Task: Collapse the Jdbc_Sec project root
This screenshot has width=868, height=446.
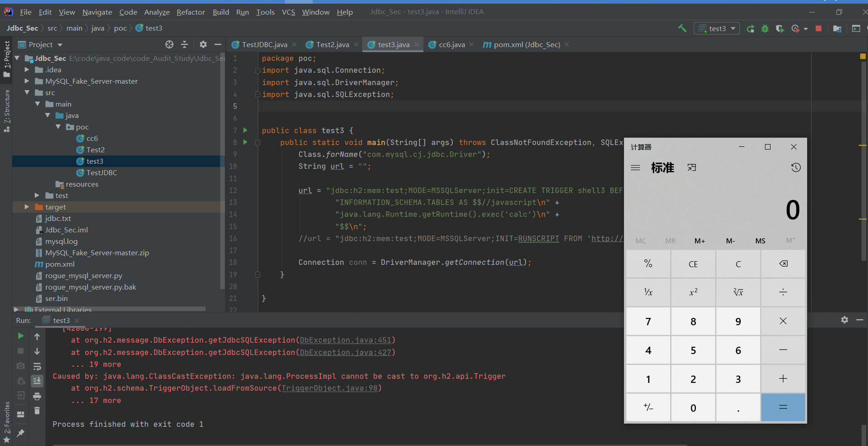Action: pyautogui.click(x=17, y=58)
